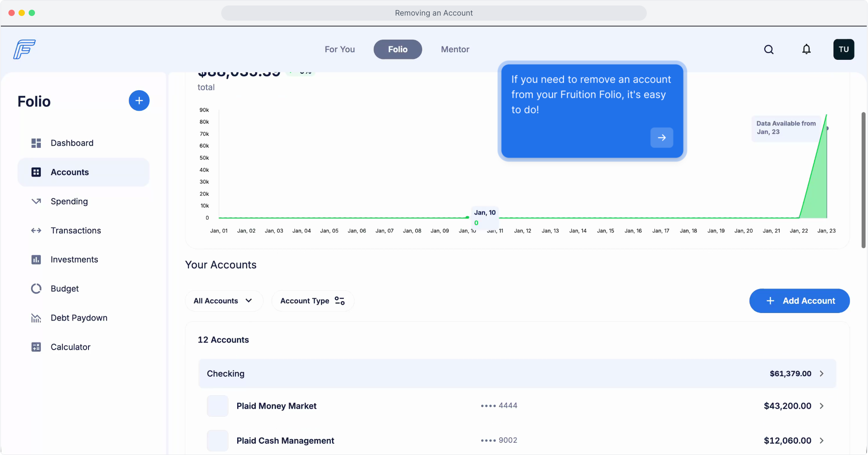Click the Dashboard sidebar icon
Screen dimensions: 868x455
[x=36, y=143]
